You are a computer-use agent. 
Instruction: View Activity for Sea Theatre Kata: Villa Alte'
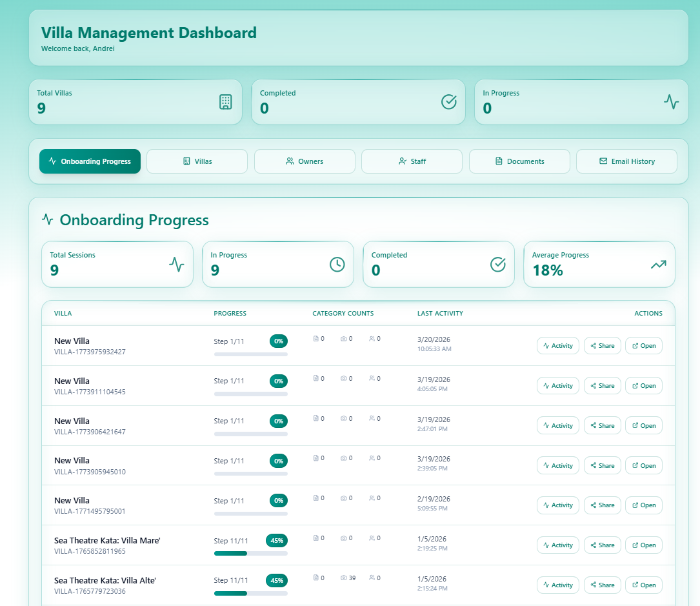[x=558, y=585]
